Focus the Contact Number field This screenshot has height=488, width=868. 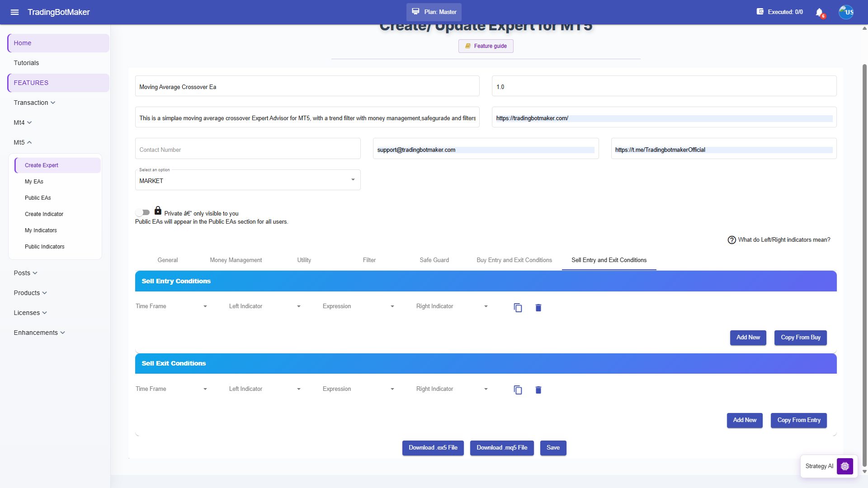(248, 149)
